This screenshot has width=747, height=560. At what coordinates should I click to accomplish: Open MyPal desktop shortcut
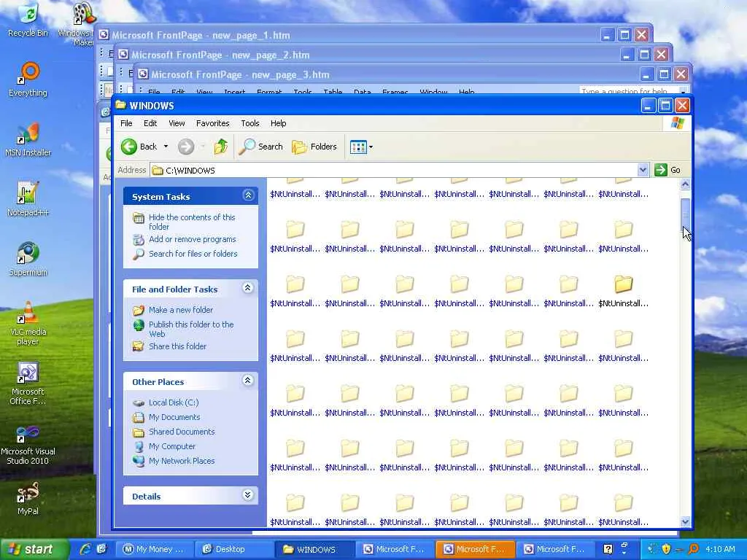point(28,499)
